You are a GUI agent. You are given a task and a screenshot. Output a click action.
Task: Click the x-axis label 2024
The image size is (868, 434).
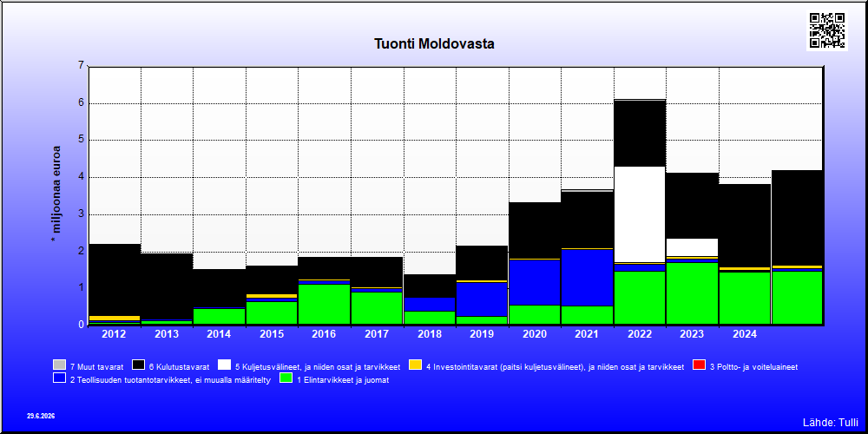[745, 334]
